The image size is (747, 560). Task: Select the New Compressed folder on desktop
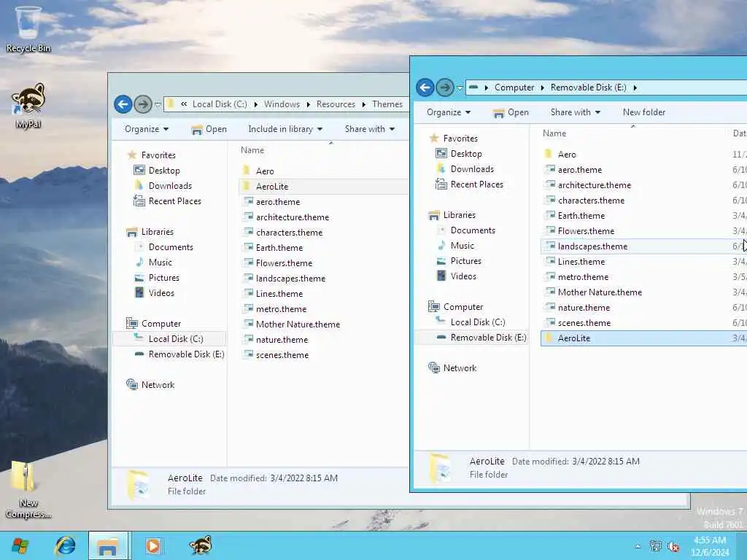coord(28,490)
